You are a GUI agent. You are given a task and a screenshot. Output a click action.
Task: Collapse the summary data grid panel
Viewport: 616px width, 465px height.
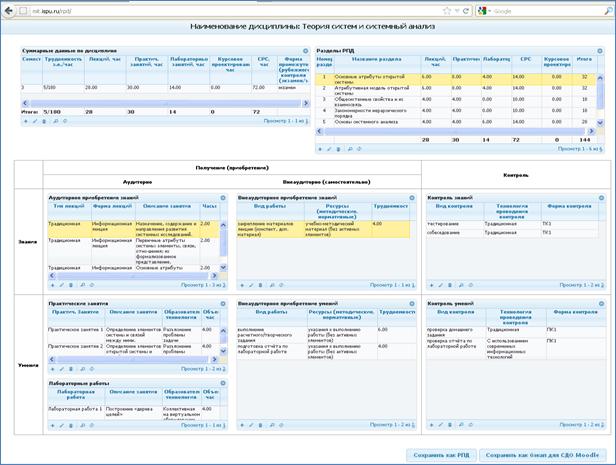pos(306,51)
